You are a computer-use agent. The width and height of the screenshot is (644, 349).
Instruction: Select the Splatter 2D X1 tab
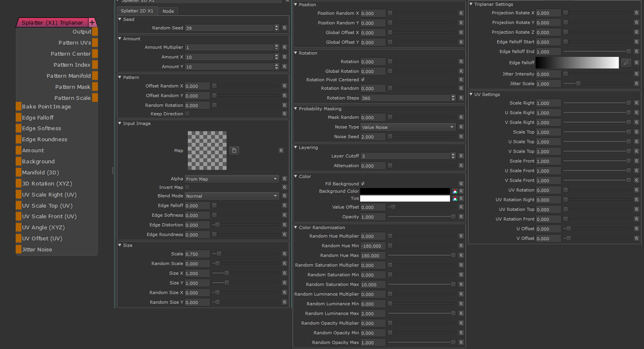[137, 11]
